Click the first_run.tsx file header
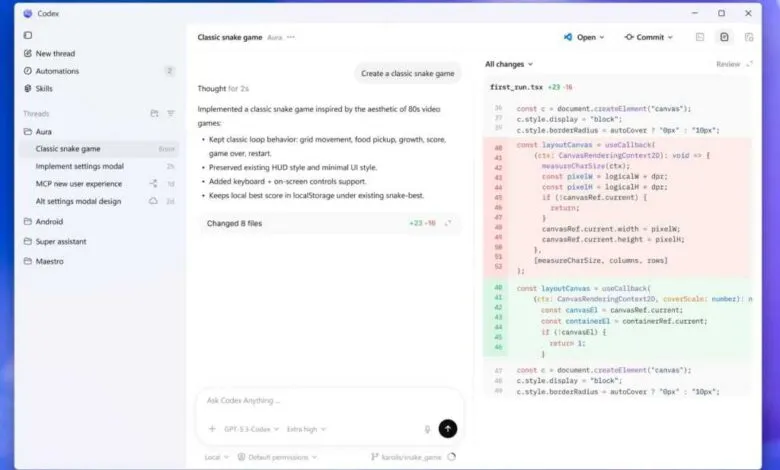 (531, 87)
